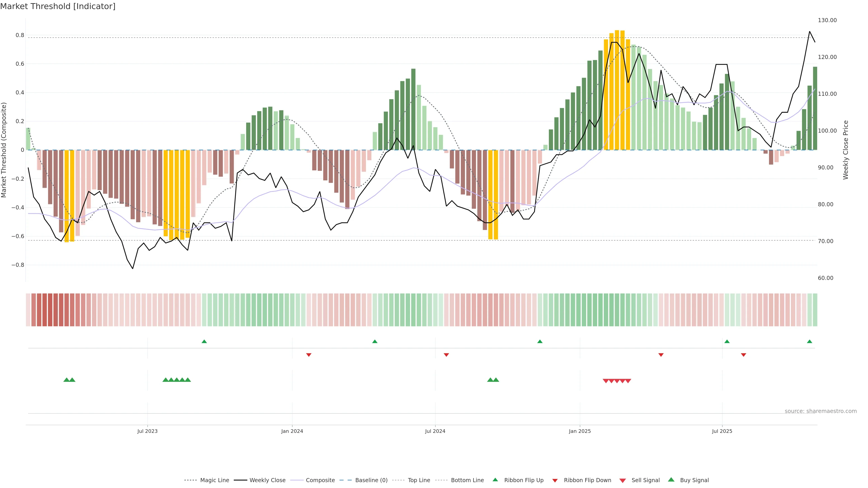Toggle the Weekly Close legend entry
The image size is (868, 488).
point(267,480)
